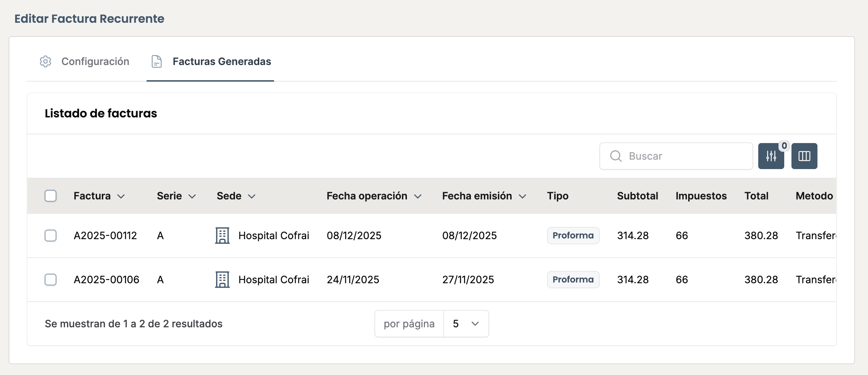Toggle the select-all invoices checkbox
The height and width of the screenshot is (375, 868).
point(51,196)
